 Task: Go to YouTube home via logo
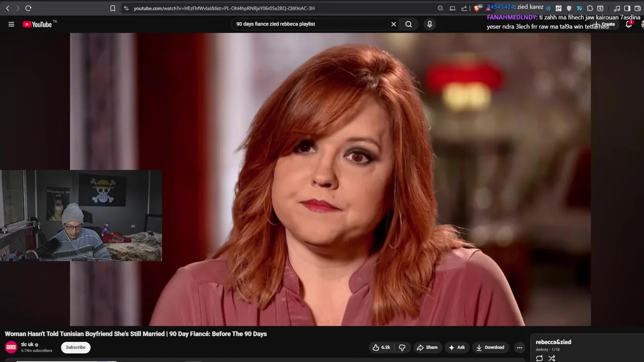(37, 24)
